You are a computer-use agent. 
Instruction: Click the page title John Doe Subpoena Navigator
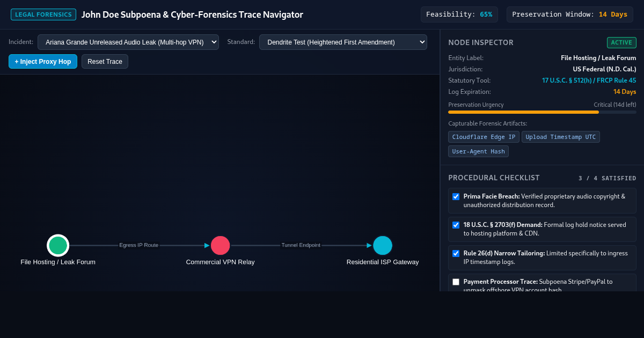click(192, 14)
